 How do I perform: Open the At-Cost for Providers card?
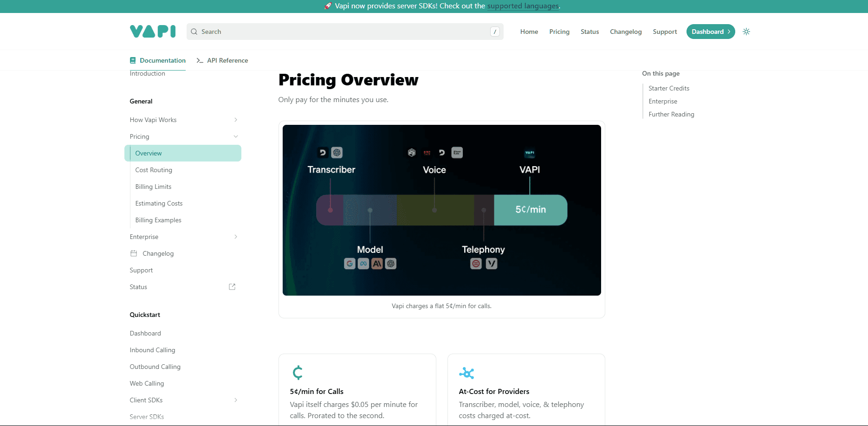(526, 390)
